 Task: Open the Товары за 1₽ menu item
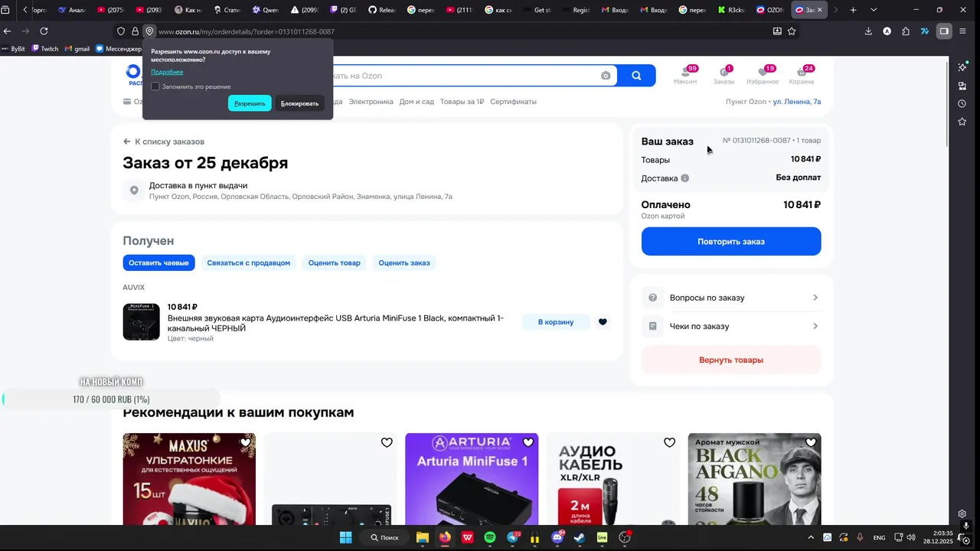pos(462,102)
